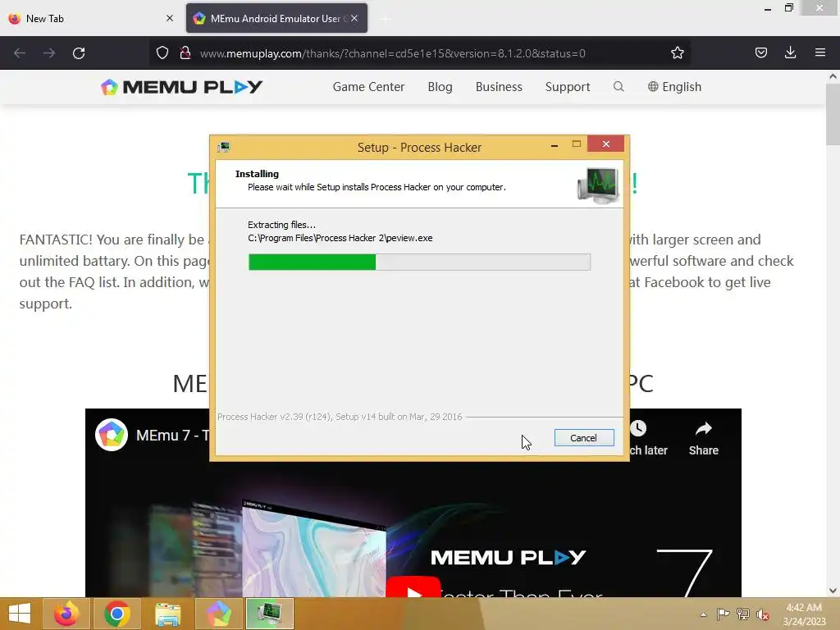Close the Process Hacker setup window
Screen dimensions: 840x630
pyautogui.click(x=606, y=144)
